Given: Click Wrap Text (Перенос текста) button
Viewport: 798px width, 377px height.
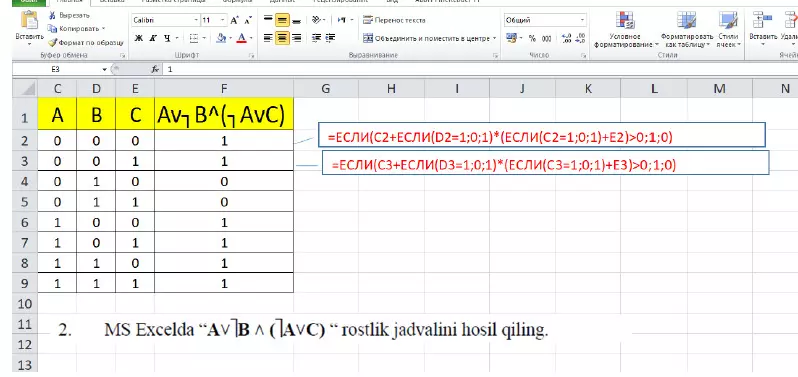Looking at the screenshot, I should pyautogui.click(x=394, y=20).
